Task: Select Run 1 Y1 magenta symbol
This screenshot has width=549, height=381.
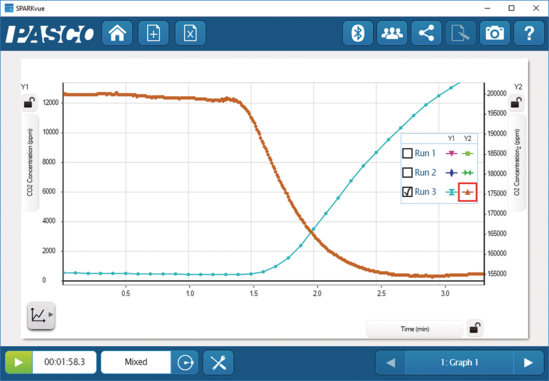Action: click(x=451, y=153)
